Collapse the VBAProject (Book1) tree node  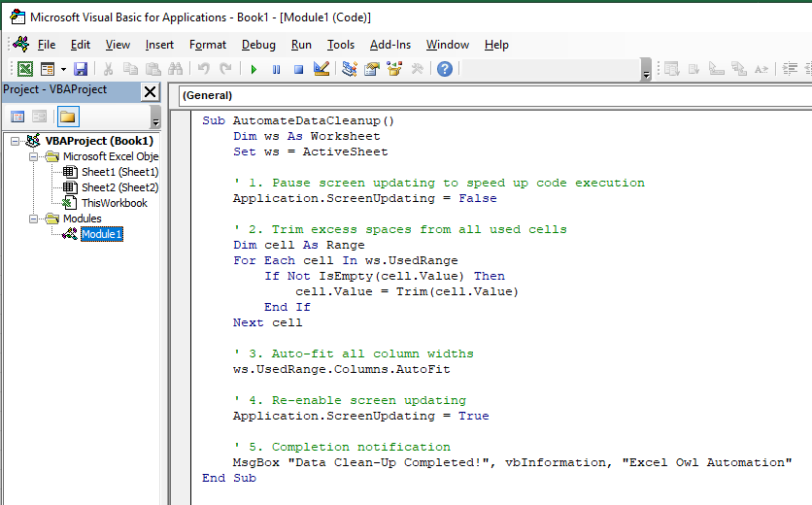pyautogui.click(x=15, y=141)
